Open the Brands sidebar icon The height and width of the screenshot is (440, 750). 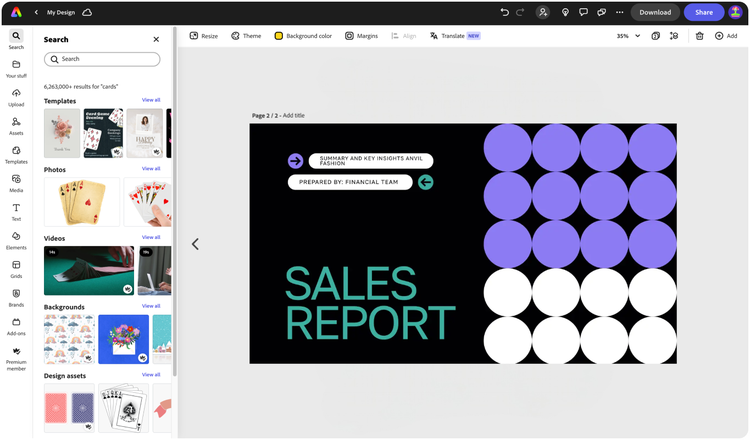point(16,298)
